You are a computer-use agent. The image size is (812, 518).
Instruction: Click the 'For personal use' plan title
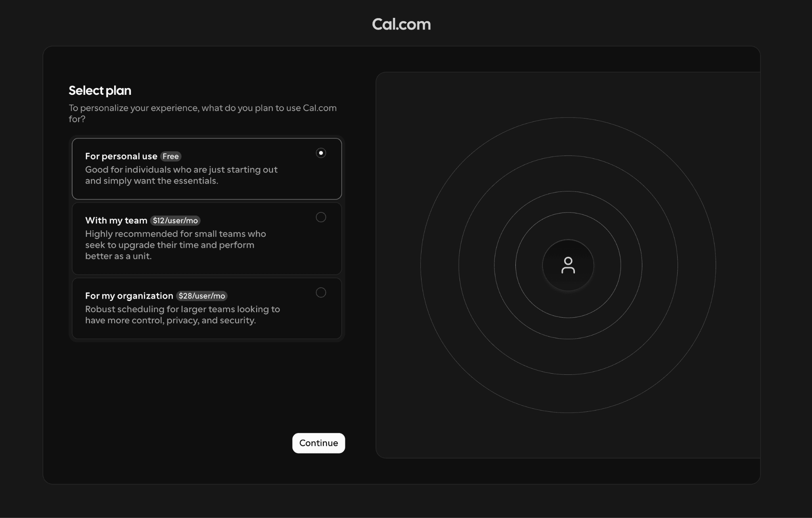(x=121, y=156)
